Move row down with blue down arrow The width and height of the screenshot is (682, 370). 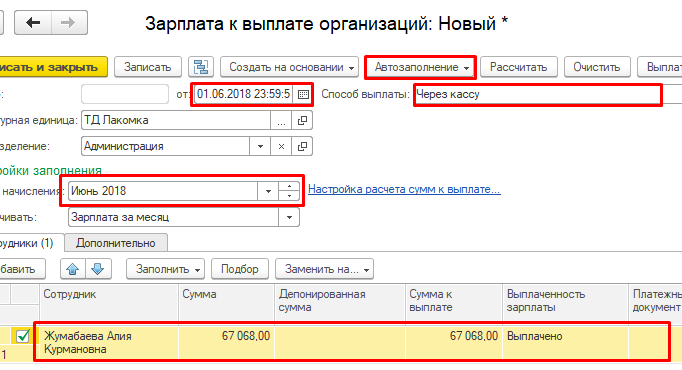coord(98,269)
